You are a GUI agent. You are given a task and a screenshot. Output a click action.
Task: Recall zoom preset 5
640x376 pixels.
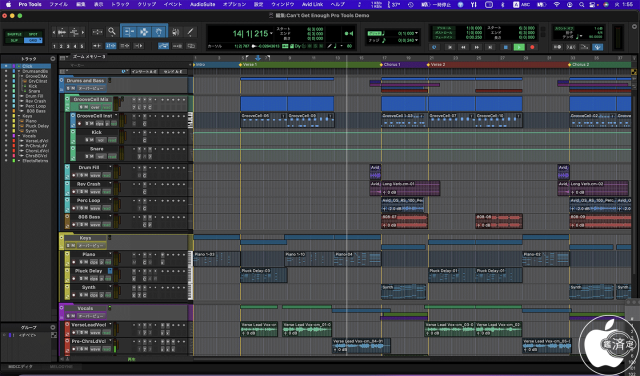coord(82,46)
